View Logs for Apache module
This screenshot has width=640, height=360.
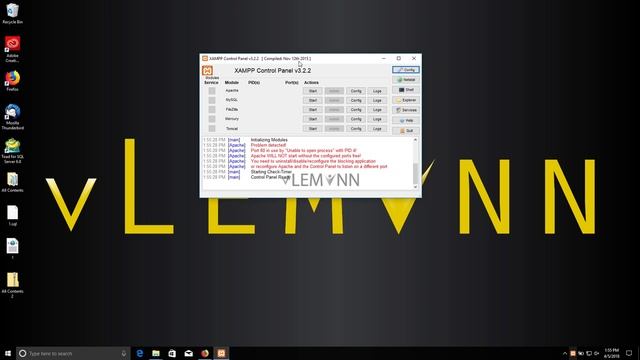point(377,91)
